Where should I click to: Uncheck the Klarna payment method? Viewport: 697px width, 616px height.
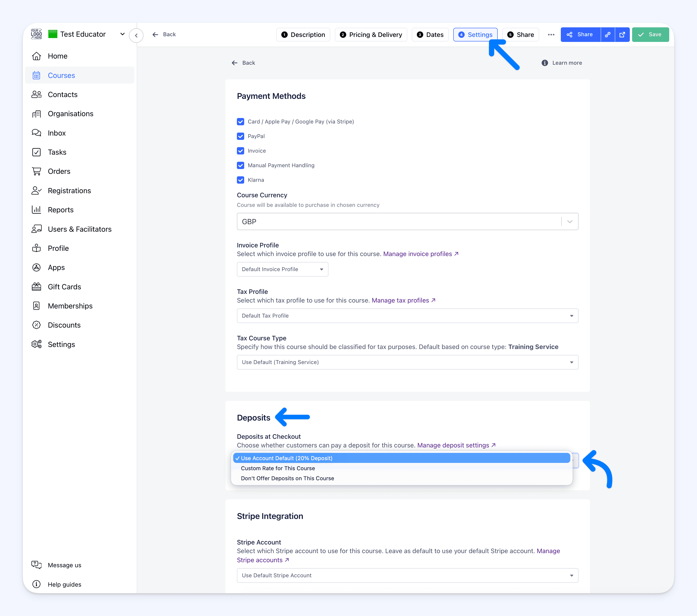[240, 180]
